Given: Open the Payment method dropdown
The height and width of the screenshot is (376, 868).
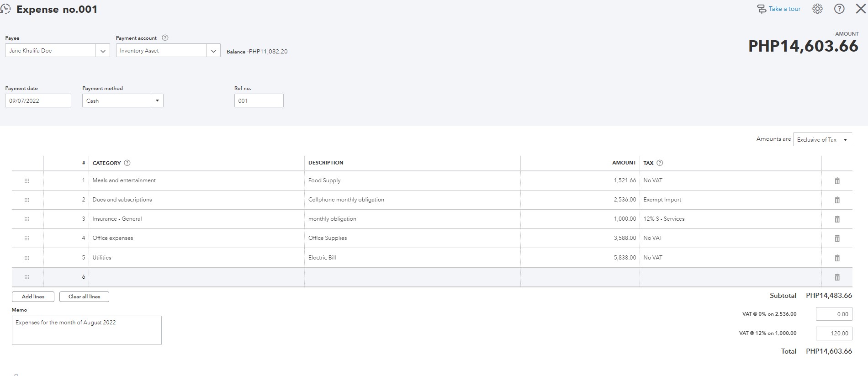Looking at the screenshot, I should (157, 101).
